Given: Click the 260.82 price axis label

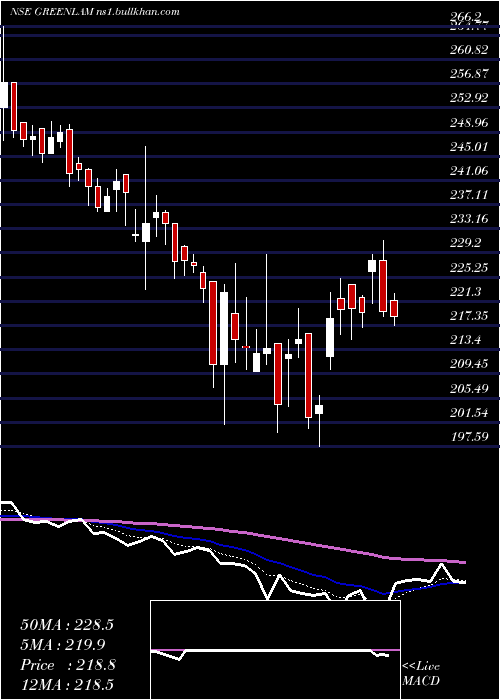Looking at the screenshot, I should tap(468, 50).
